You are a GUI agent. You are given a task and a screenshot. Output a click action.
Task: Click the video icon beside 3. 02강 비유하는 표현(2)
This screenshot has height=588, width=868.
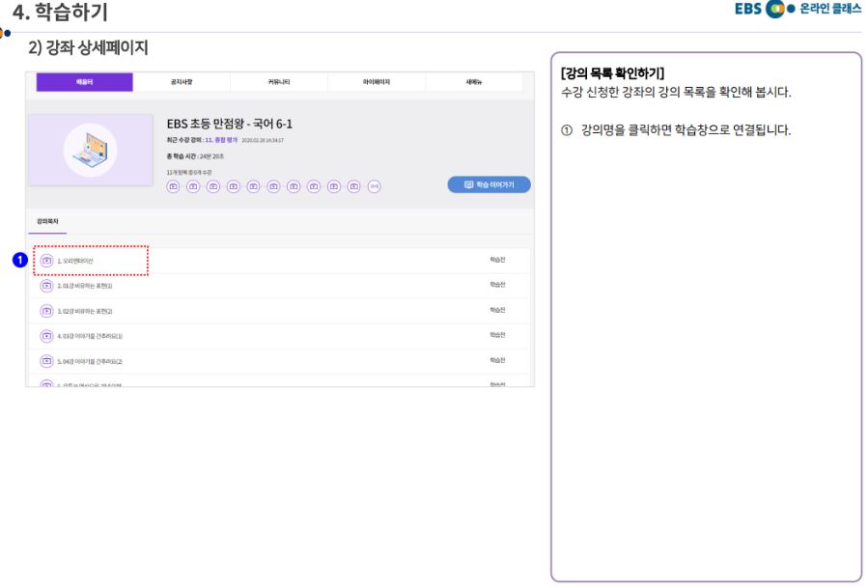[x=46, y=311]
